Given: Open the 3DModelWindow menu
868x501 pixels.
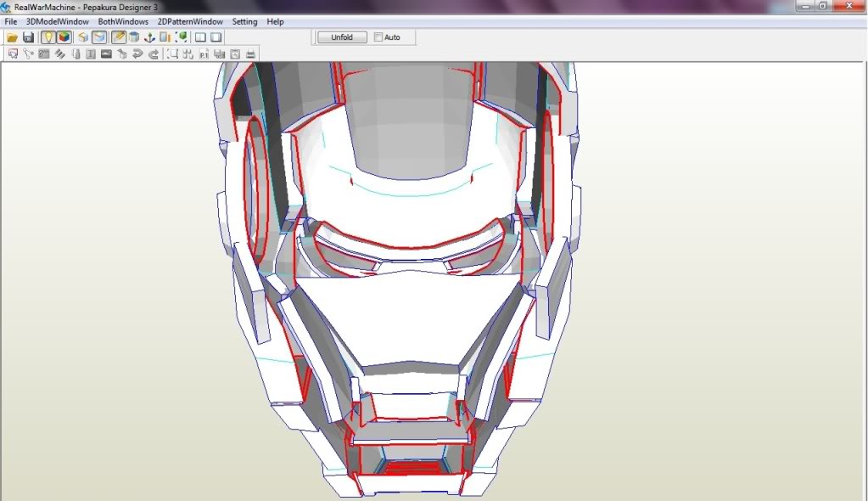Looking at the screenshot, I should click(57, 21).
